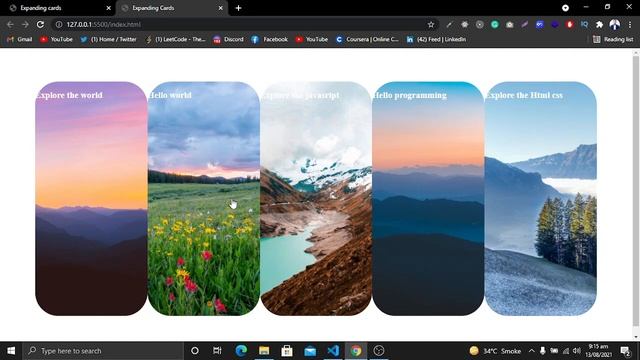The image size is (640, 360).
Task: Select the second 'Expanding Cards' tab
Action: point(171,8)
